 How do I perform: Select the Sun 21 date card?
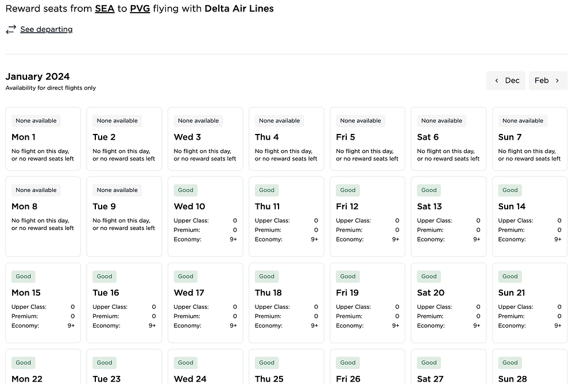[529, 302]
